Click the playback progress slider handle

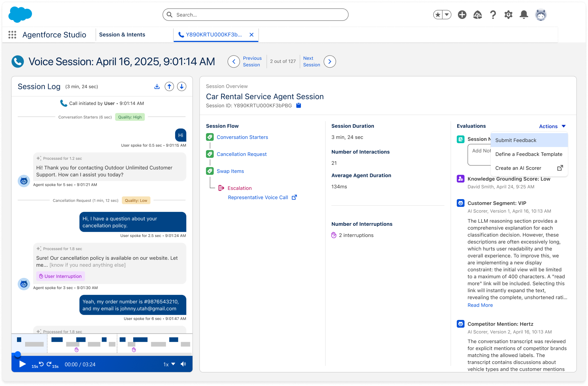[x=18, y=354]
